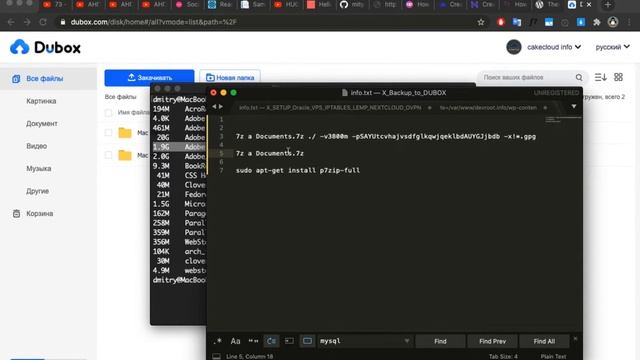Create a folder with Новая папка
Viewport: 640px width, 360px height.
(230, 78)
